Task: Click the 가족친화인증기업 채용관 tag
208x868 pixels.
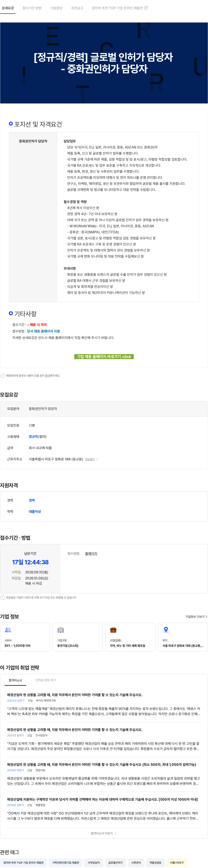Action: pos(65,863)
